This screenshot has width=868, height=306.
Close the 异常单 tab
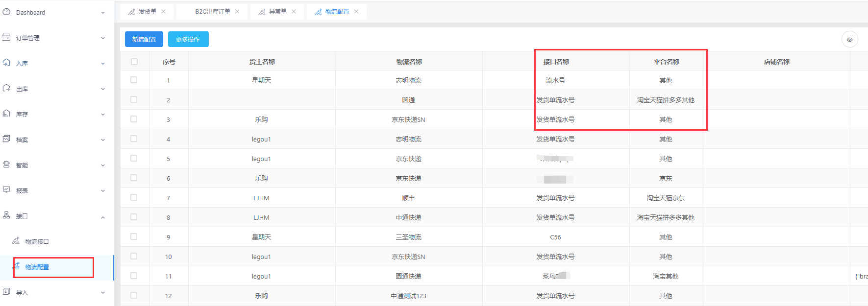coord(294,12)
